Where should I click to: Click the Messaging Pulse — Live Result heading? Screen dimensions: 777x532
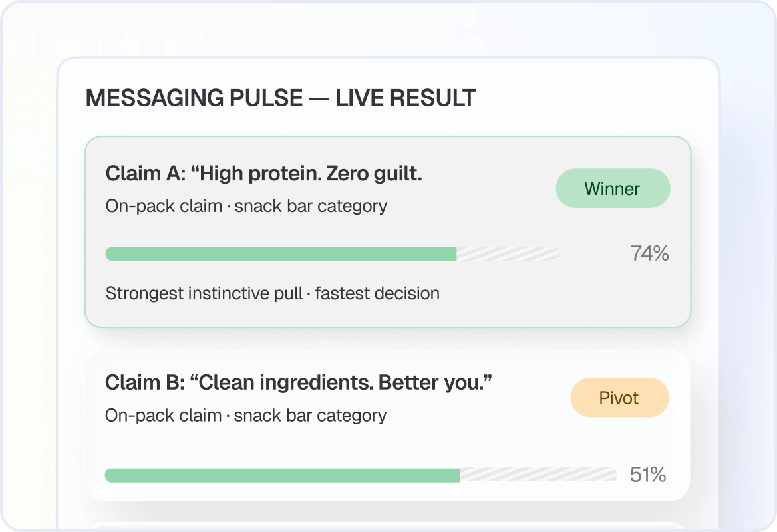tap(281, 98)
